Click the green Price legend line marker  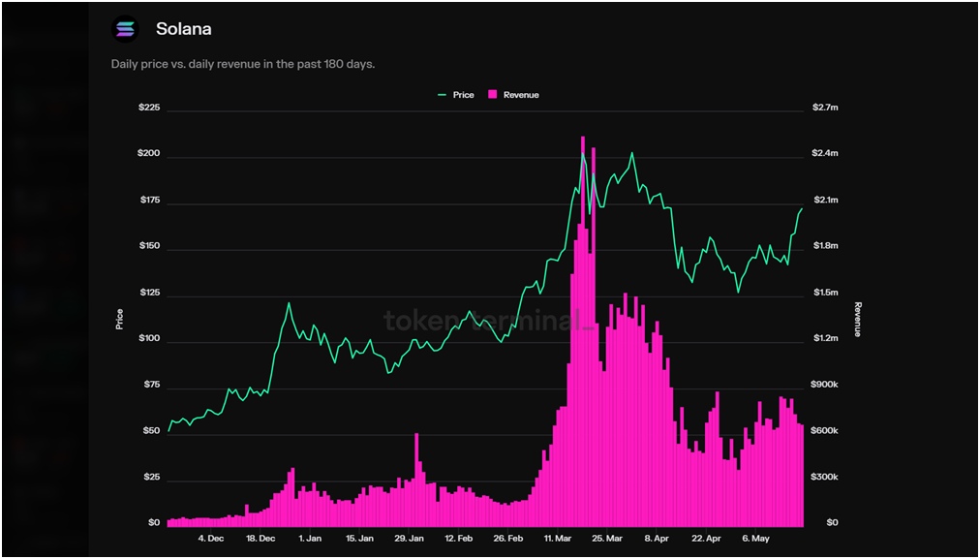tap(443, 95)
